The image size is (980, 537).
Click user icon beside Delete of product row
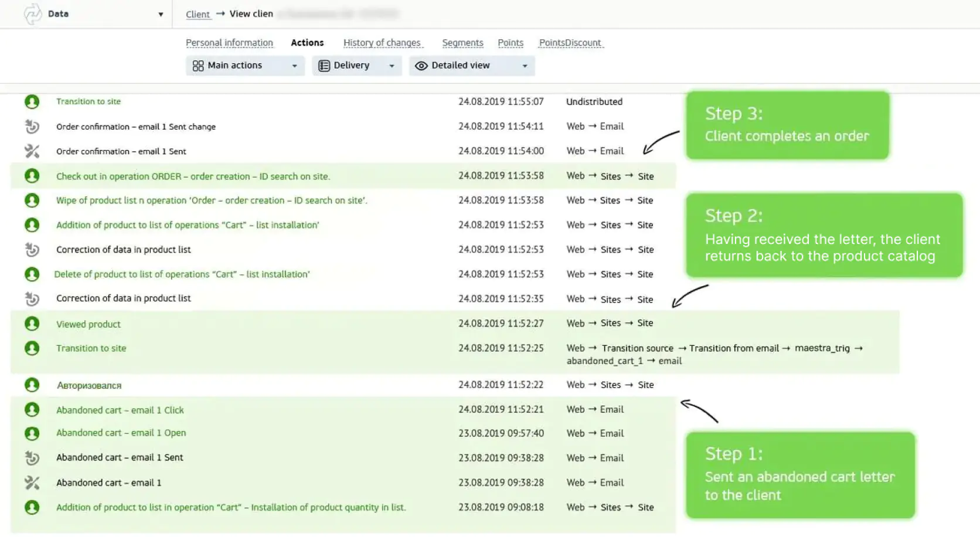tap(32, 274)
